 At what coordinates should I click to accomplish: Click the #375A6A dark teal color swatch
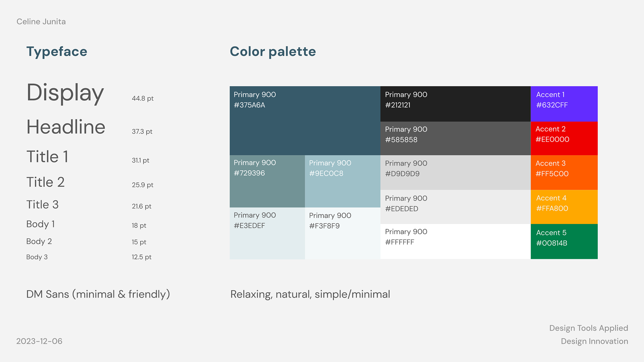point(305,121)
